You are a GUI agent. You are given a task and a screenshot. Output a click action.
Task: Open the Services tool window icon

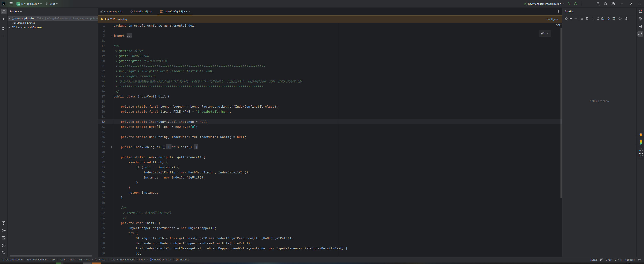(x=4, y=230)
